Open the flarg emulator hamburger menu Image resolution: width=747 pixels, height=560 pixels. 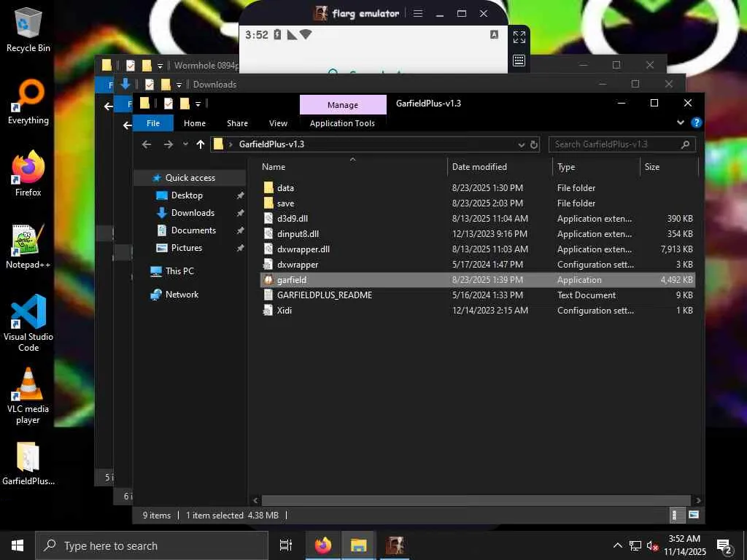[418, 13]
